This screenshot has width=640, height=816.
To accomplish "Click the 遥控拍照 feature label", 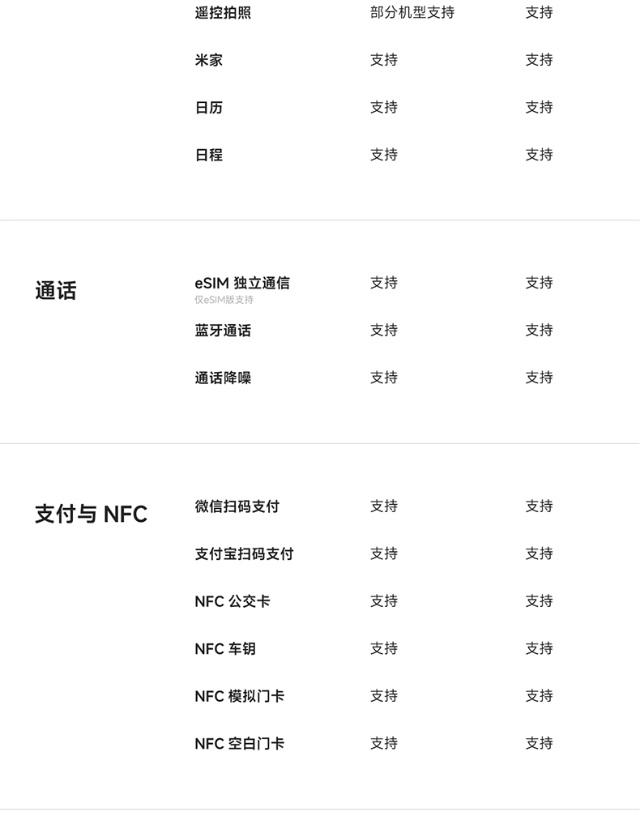I will point(223,13).
